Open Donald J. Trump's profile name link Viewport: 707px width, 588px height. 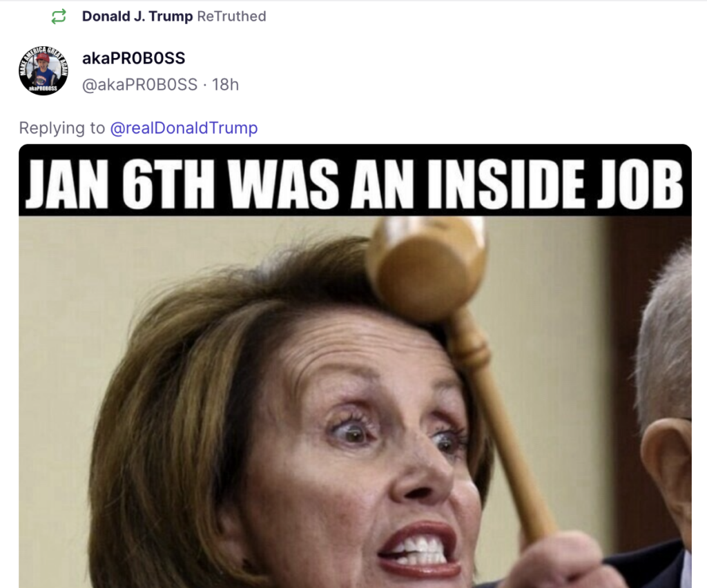(x=137, y=17)
